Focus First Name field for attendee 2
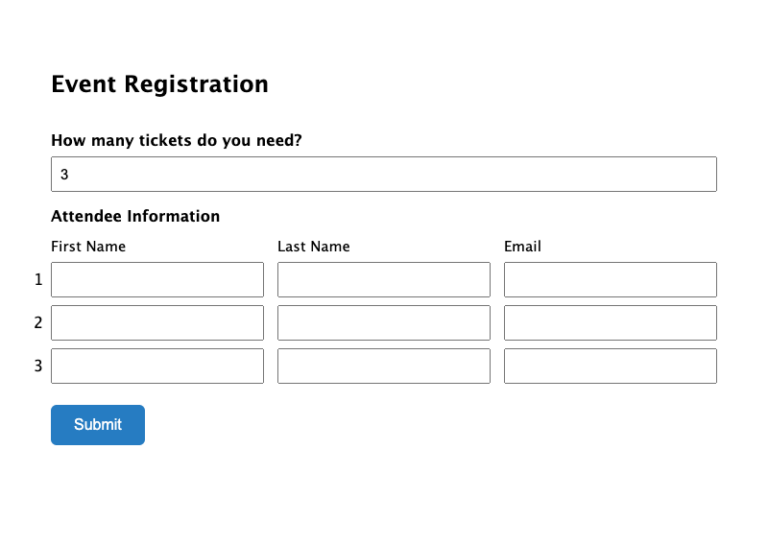The width and height of the screenshot is (768, 544). coord(157,323)
